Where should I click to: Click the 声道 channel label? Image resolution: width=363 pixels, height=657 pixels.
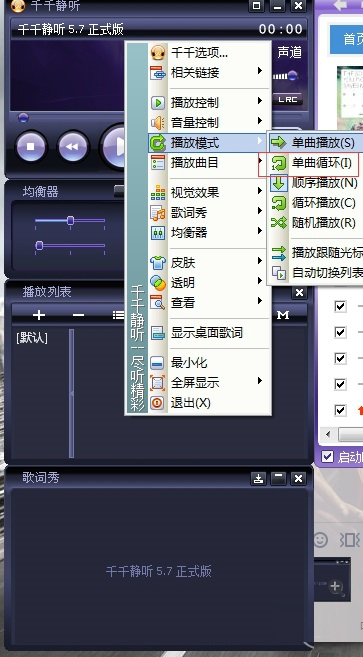click(x=289, y=52)
